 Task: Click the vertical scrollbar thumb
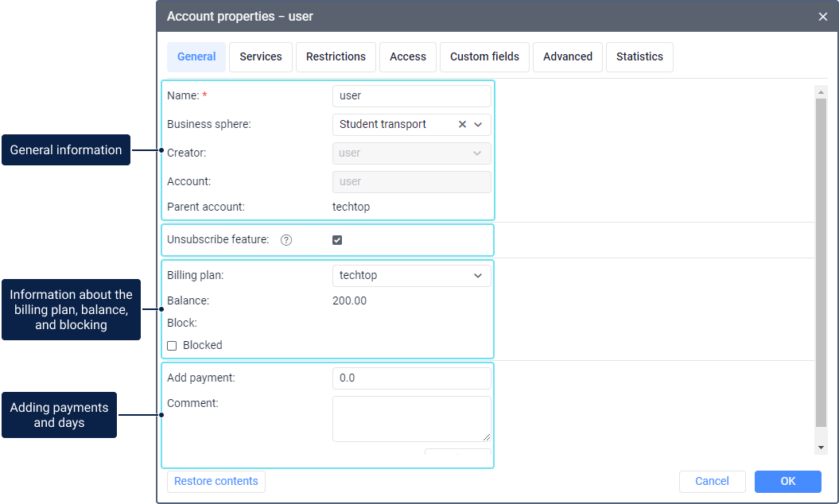click(822, 262)
